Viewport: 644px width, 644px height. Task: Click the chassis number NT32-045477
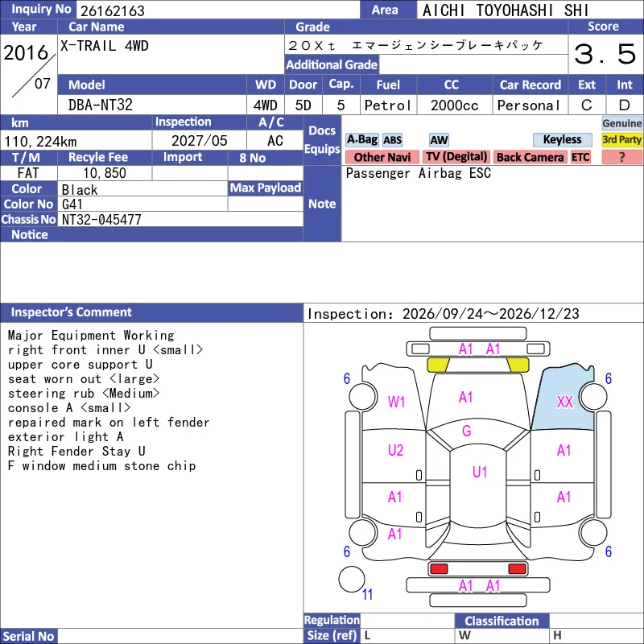101,220
